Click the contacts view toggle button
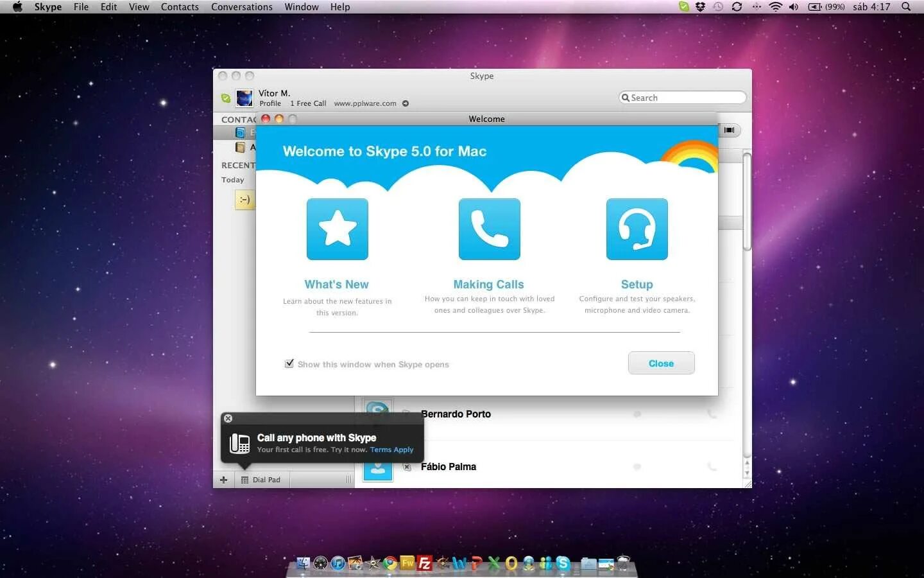 point(730,130)
